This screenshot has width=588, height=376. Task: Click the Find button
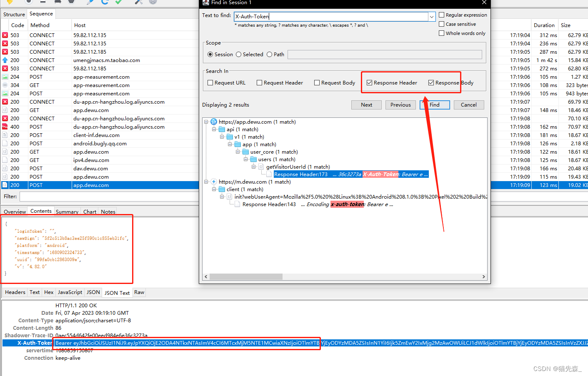pyautogui.click(x=435, y=105)
